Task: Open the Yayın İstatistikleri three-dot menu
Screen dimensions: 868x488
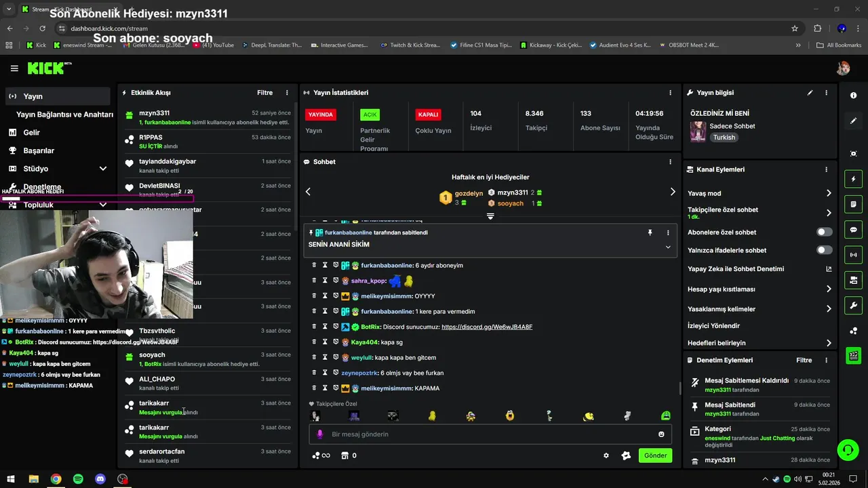Action: click(671, 93)
